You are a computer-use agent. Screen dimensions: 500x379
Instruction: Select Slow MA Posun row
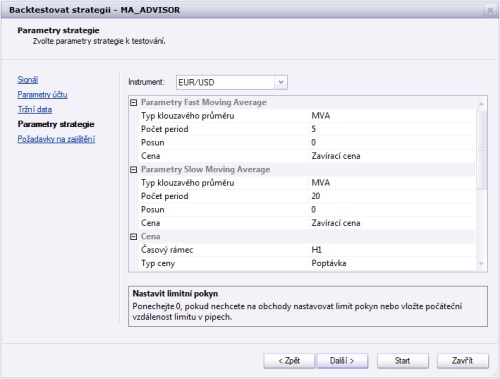tap(307, 210)
